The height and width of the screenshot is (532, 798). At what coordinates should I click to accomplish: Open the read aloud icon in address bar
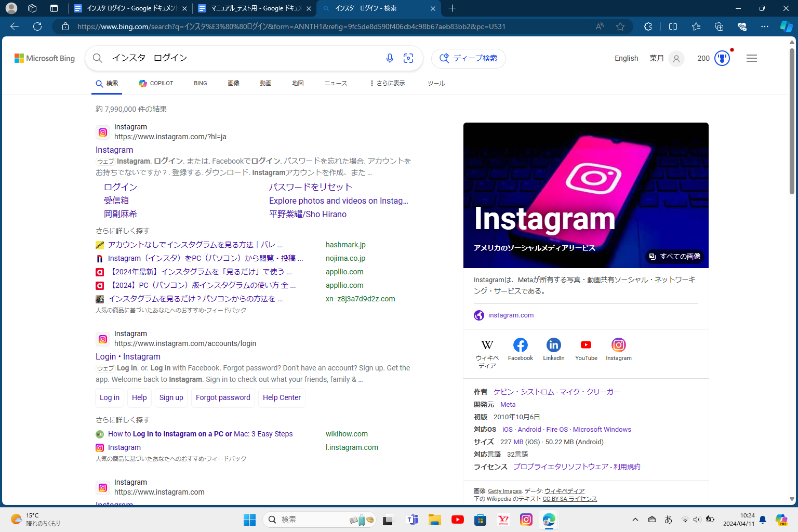[x=600, y=26]
